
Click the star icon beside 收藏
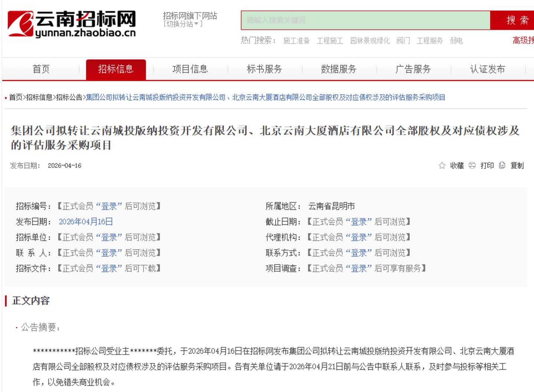[442, 166]
